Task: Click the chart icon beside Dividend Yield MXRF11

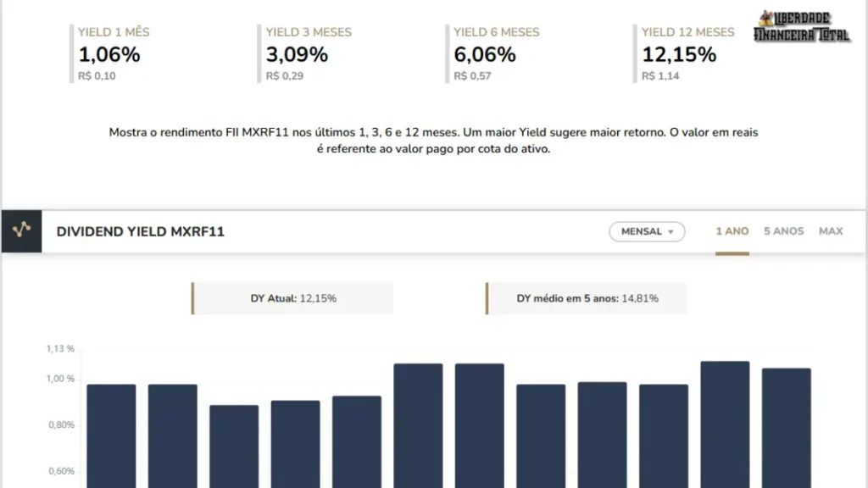Action: pos(21,231)
